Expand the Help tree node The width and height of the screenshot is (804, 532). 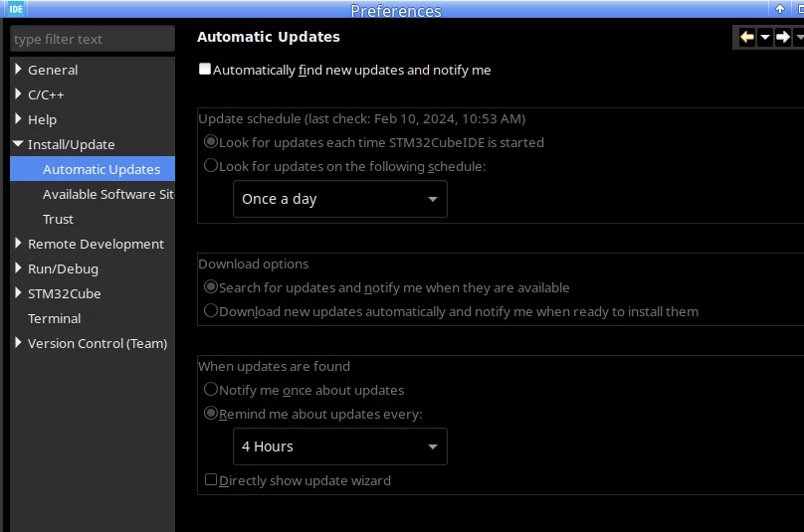18,119
